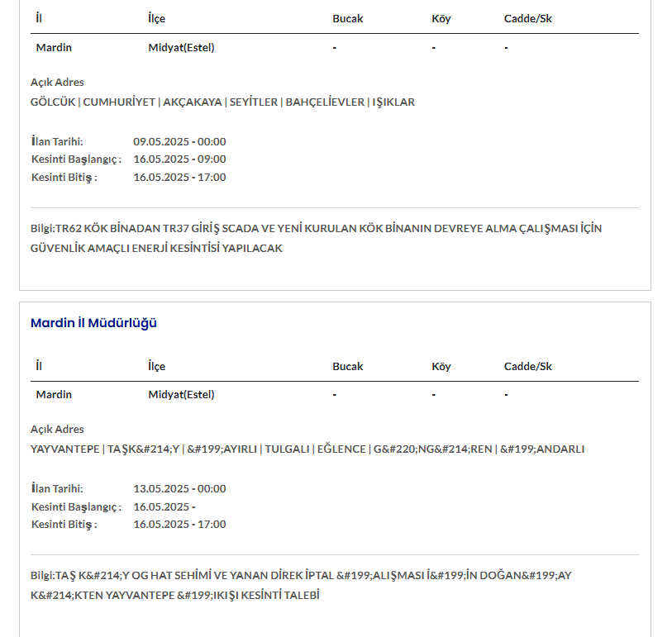
Task: Click the "Kesinti Bitiş" label under Mardin İl Müdürlüğü
Action: click(64, 525)
